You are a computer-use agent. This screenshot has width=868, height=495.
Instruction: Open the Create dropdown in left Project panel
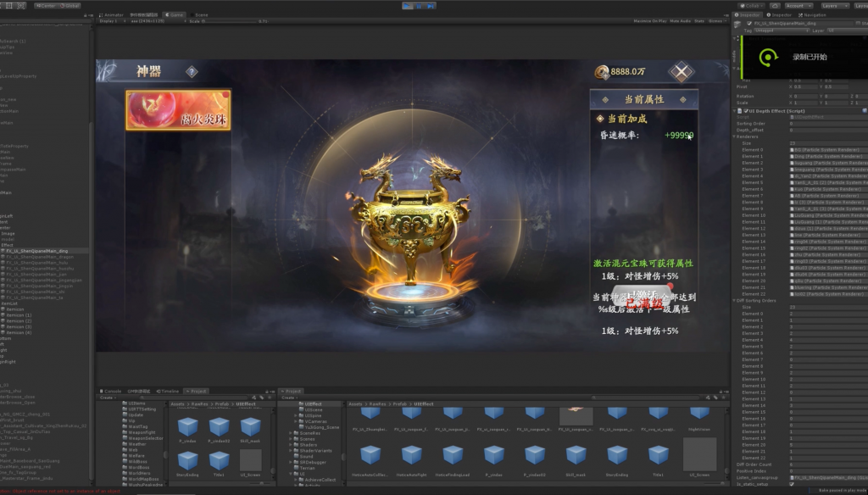pos(108,398)
